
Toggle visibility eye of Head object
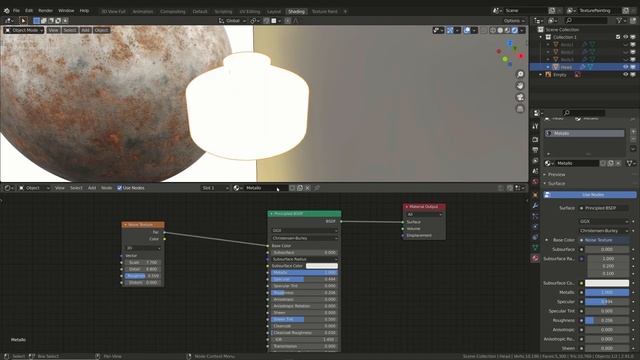[625, 67]
